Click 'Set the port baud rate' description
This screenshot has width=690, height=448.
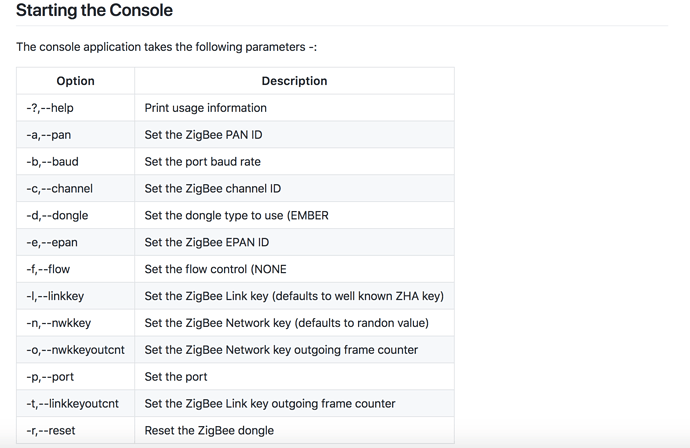[x=202, y=162]
